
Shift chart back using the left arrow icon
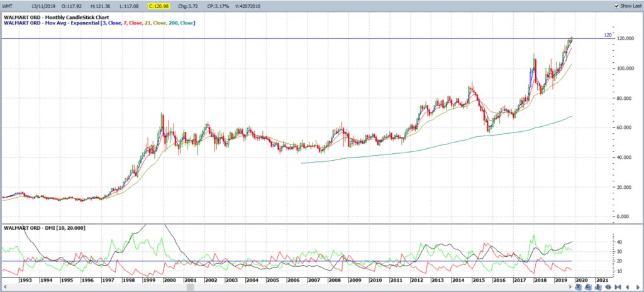pos(628,287)
